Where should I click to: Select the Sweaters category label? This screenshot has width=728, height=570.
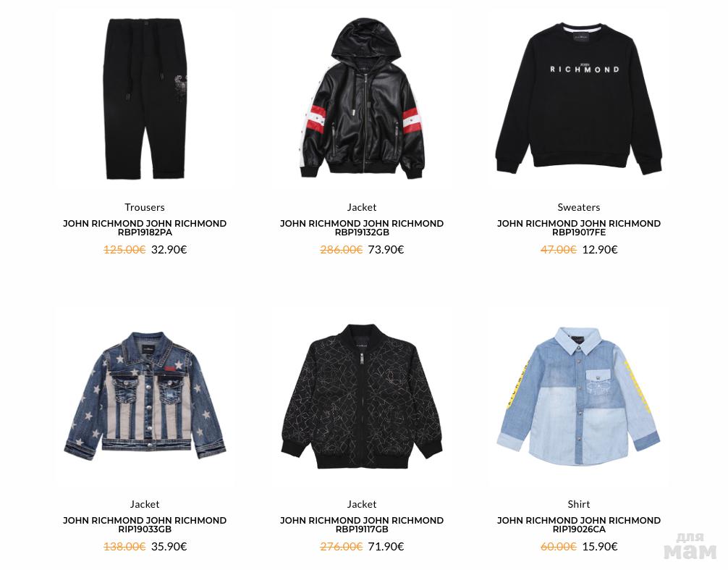coord(578,207)
